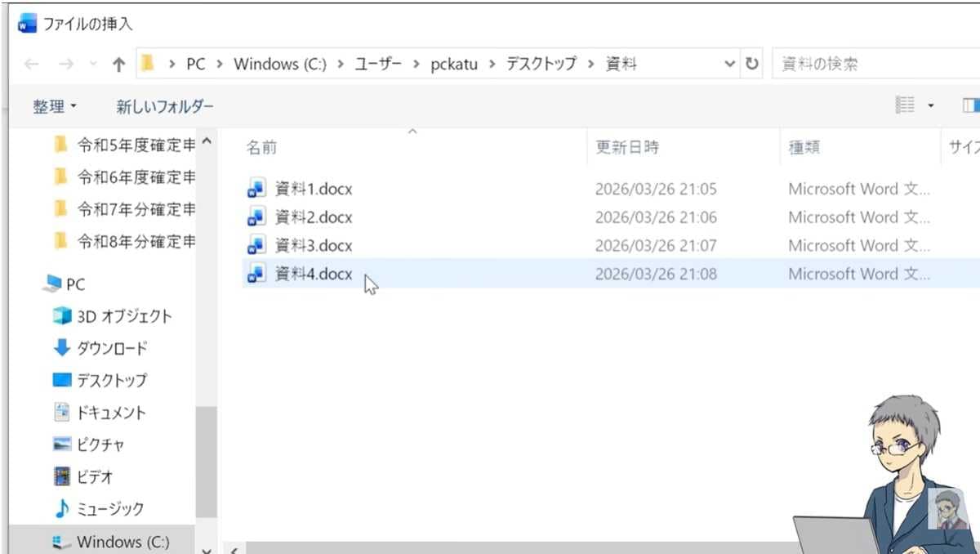Click date 2026/03/26 21:07

pyautogui.click(x=656, y=246)
